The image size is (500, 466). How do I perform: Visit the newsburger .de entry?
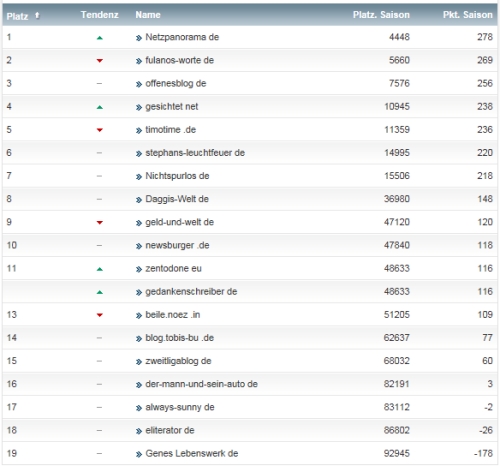pos(177,245)
